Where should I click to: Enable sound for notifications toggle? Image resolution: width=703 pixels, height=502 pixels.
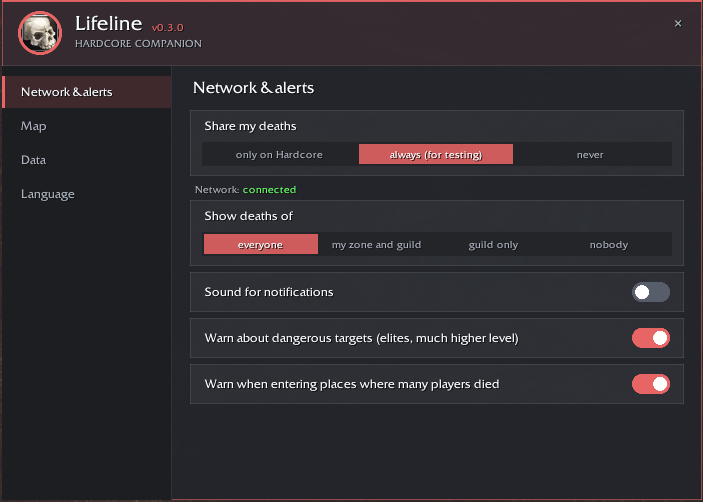click(x=651, y=292)
